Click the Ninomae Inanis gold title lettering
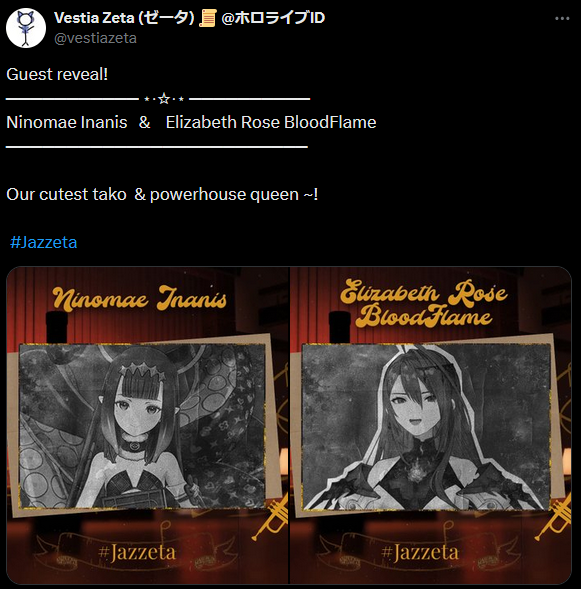 point(140,299)
